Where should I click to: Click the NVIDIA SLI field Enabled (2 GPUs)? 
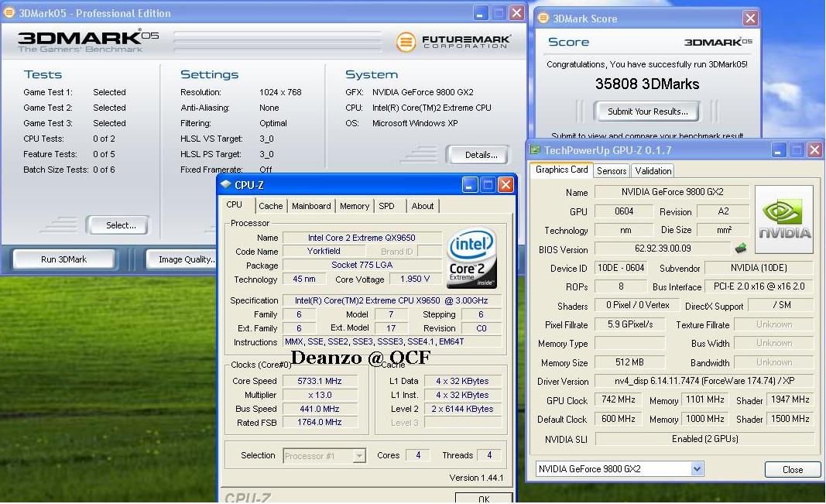coord(704,439)
